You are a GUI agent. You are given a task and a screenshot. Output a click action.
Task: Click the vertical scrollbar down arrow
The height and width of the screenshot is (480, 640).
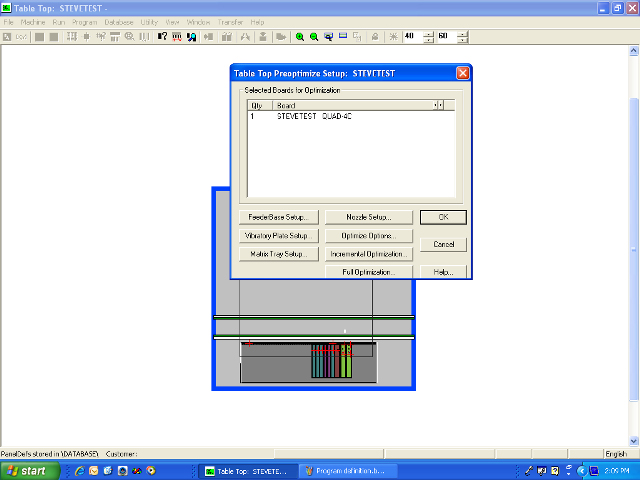pos(633,441)
